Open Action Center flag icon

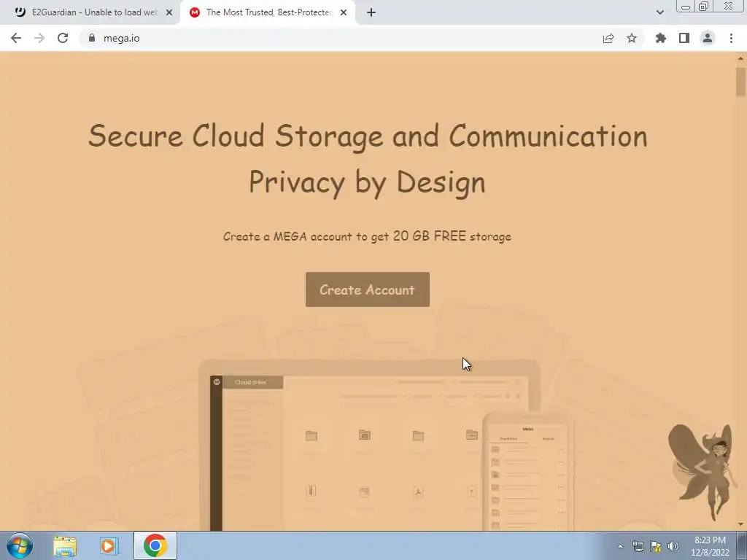pos(656,546)
